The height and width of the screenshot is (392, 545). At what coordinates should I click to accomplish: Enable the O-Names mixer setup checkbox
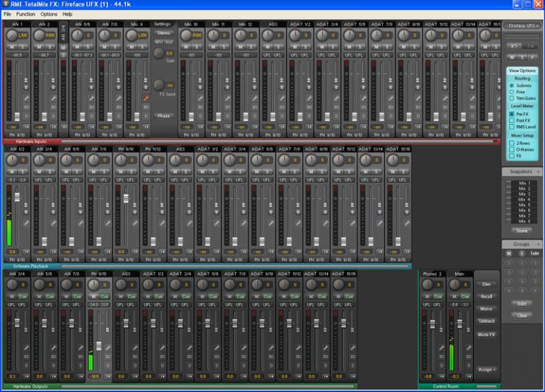(x=512, y=149)
